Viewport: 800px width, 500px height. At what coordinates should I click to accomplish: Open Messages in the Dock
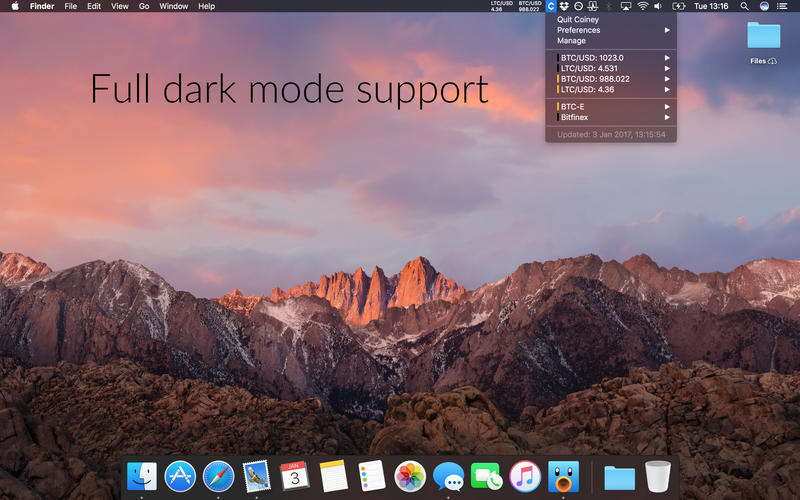tap(448, 477)
